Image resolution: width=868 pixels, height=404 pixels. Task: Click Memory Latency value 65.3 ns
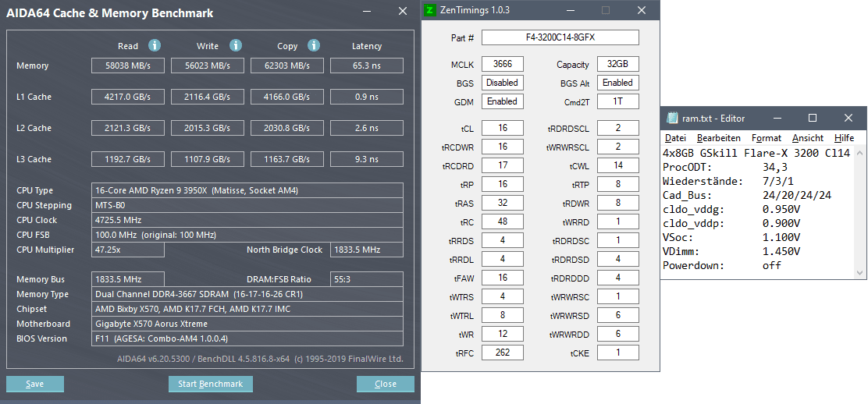coord(367,66)
